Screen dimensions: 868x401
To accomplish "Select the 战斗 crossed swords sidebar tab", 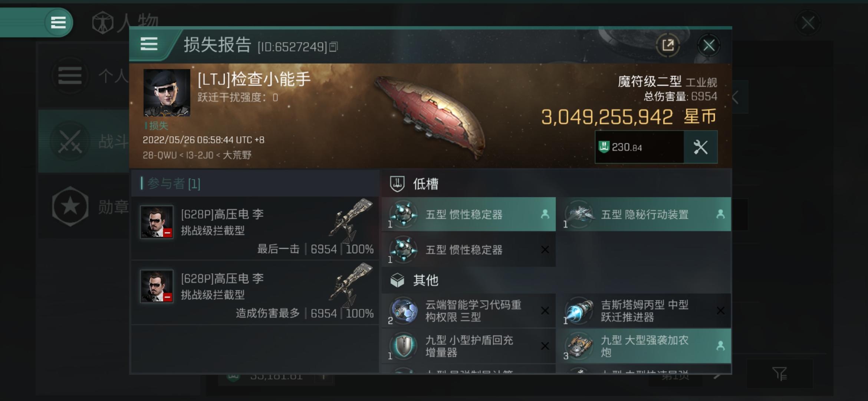I will [84, 141].
